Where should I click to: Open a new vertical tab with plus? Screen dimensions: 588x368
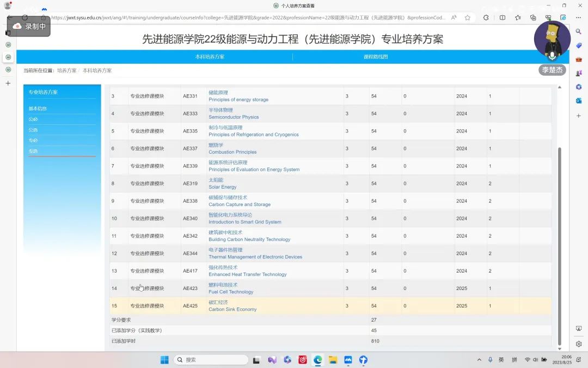pos(8,83)
